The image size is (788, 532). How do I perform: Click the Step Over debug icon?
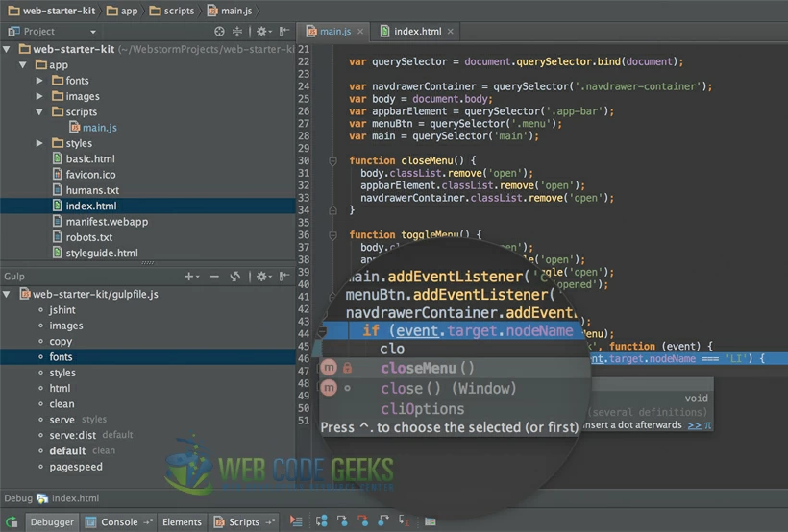[322, 521]
